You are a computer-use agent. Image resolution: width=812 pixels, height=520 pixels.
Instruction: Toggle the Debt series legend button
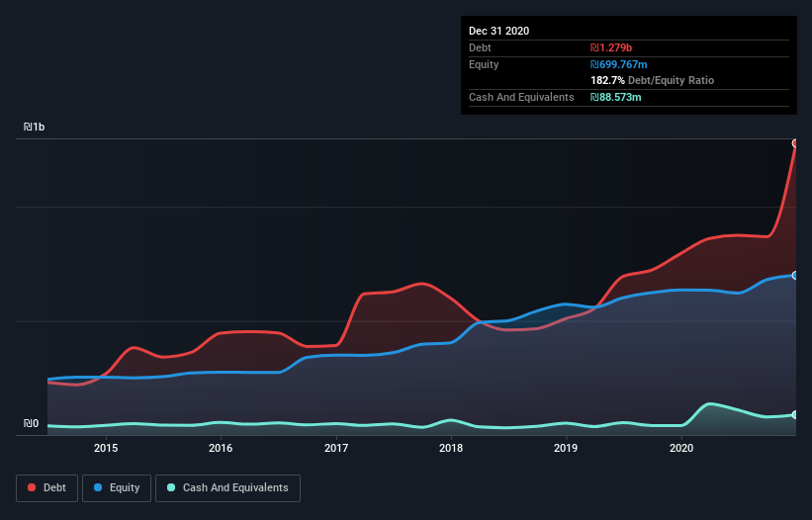[x=46, y=488]
